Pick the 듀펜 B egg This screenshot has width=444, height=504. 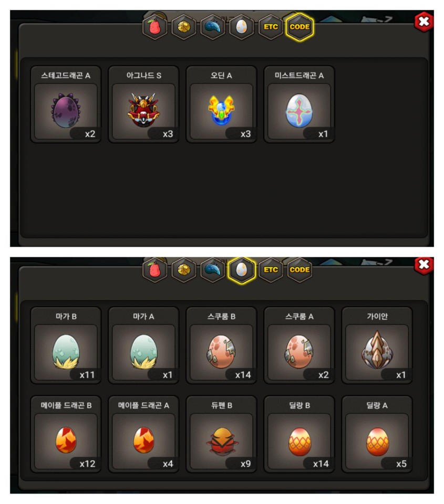pyautogui.click(x=221, y=435)
